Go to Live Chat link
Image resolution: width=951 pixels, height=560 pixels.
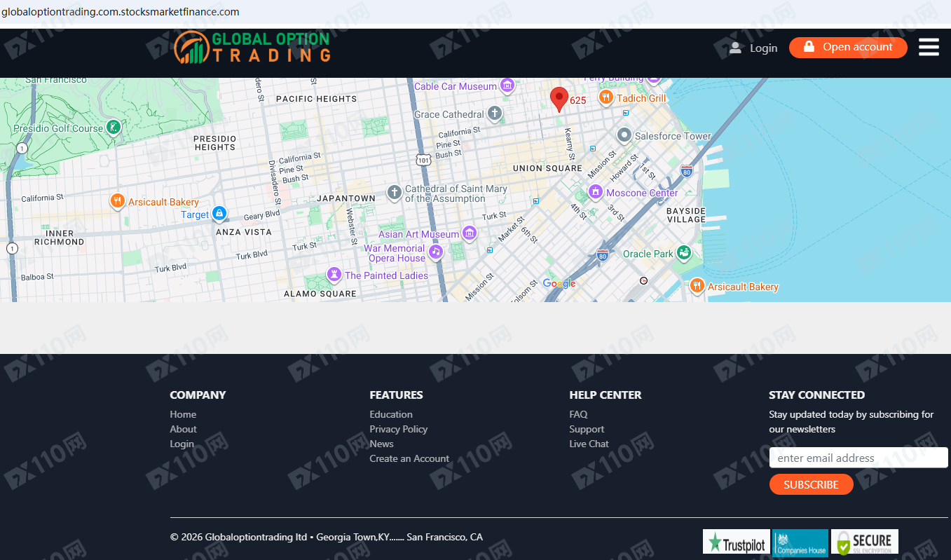point(589,444)
